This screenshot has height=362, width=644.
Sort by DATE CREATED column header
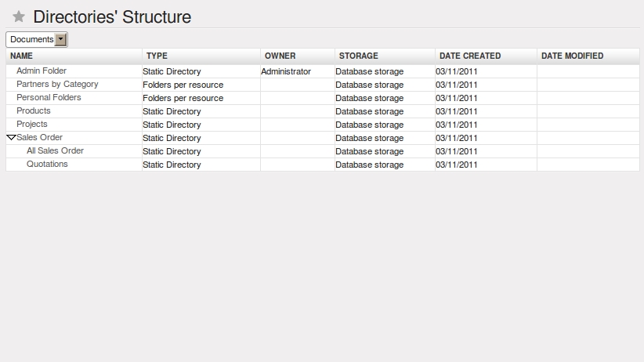(x=470, y=56)
